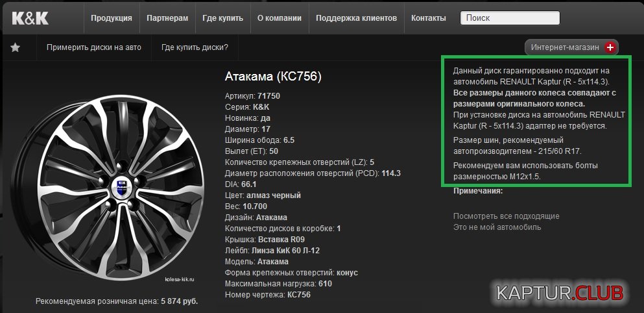Click the Интернет-магазин button
The height and width of the screenshot is (313, 644).
(571, 47)
